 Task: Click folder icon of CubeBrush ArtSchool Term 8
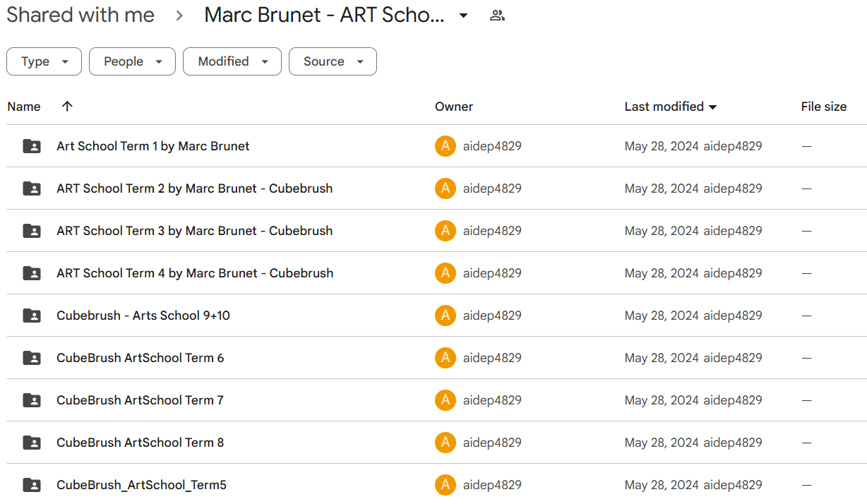pyautogui.click(x=32, y=443)
